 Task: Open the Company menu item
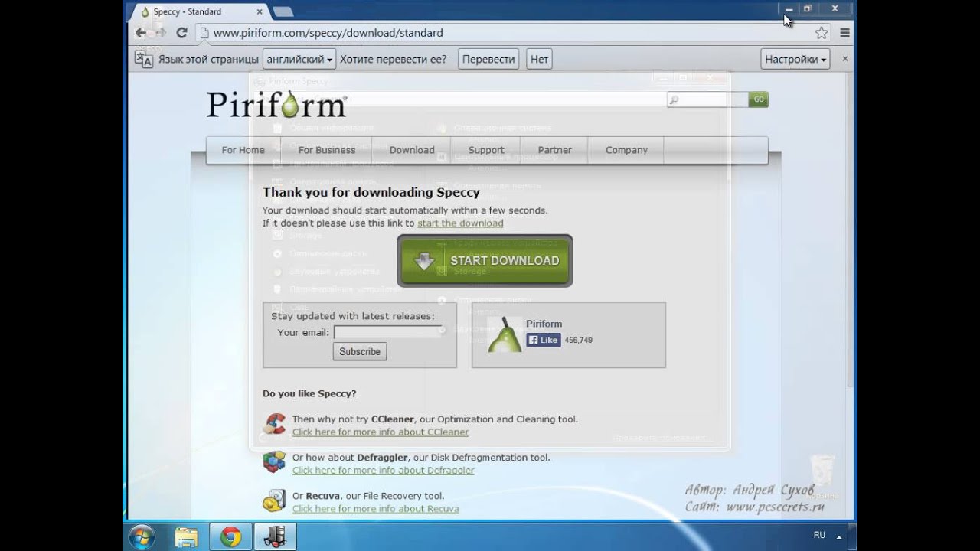pyautogui.click(x=627, y=150)
